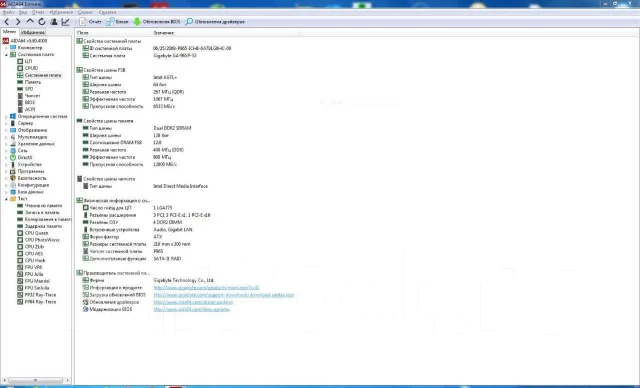Click the Бэкап toolbar button
The width and height of the screenshot is (640, 388).
click(117, 22)
